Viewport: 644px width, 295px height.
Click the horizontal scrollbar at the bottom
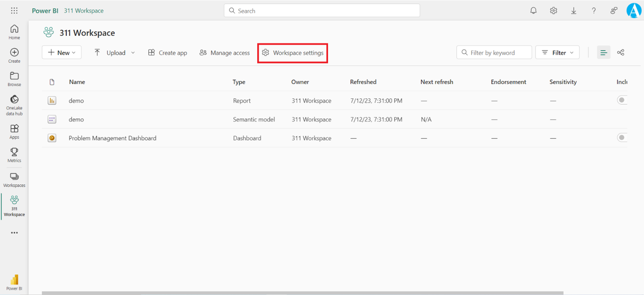point(302,293)
